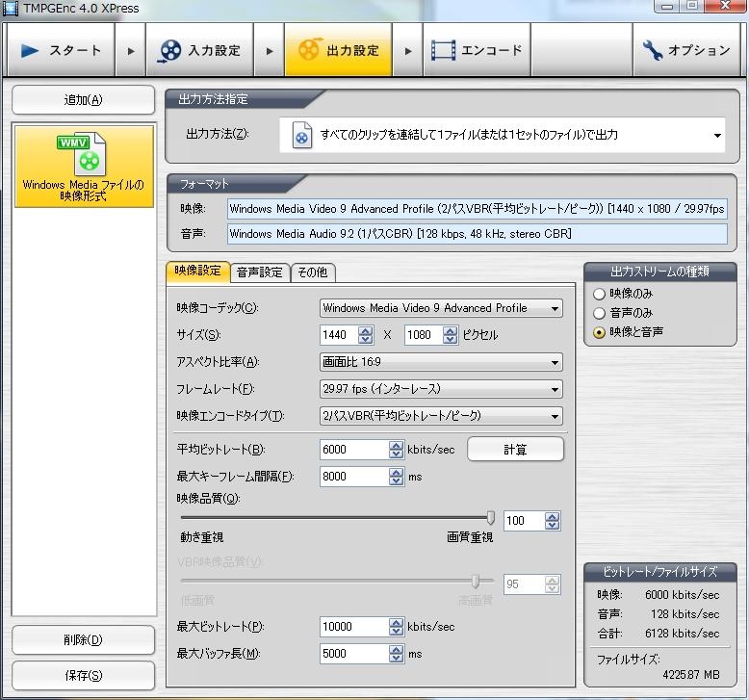Click the 最大キーフレーム間隔 spinner arrows
749x700 pixels.
[x=397, y=477]
